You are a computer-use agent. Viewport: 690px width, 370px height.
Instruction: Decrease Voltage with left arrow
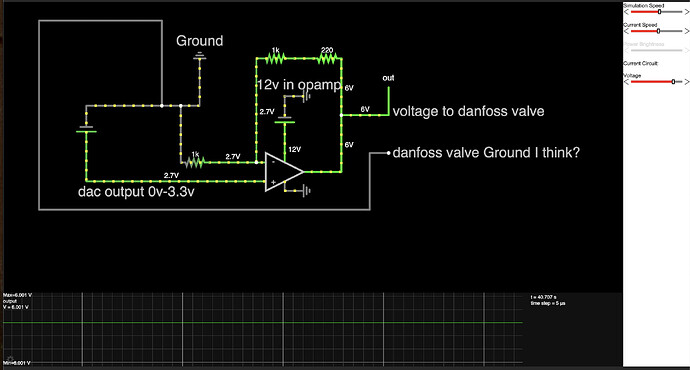coord(626,82)
